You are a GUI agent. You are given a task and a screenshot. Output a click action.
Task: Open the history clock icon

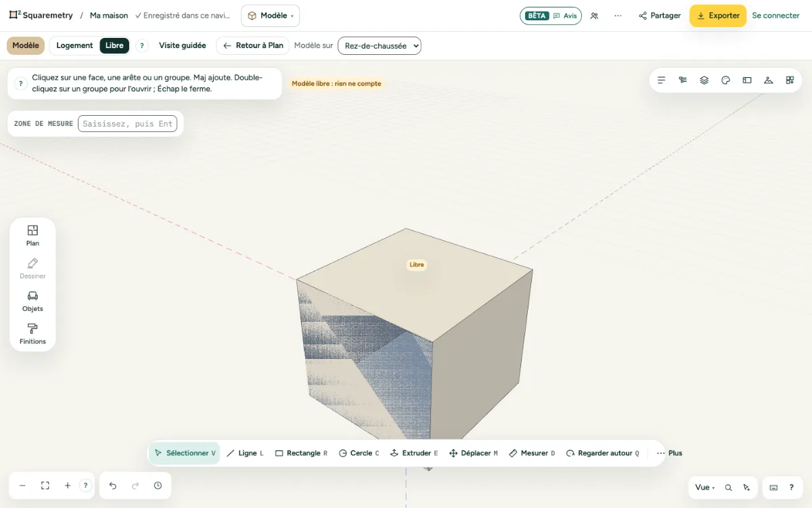(x=158, y=486)
